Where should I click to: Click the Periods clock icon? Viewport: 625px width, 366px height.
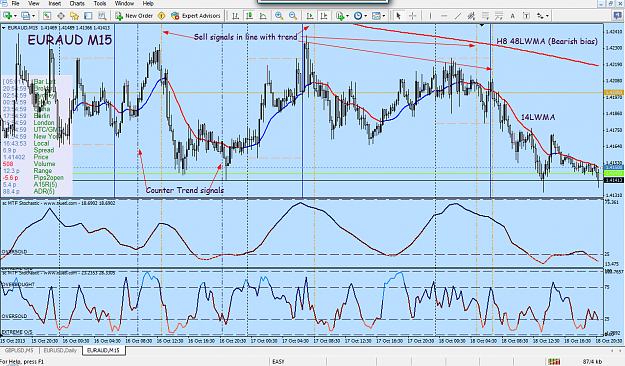click(x=358, y=16)
